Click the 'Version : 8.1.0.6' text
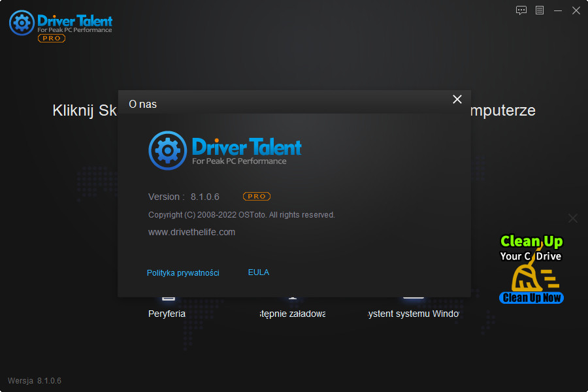Viewport: 588px width, 392px height. tap(184, 197)
